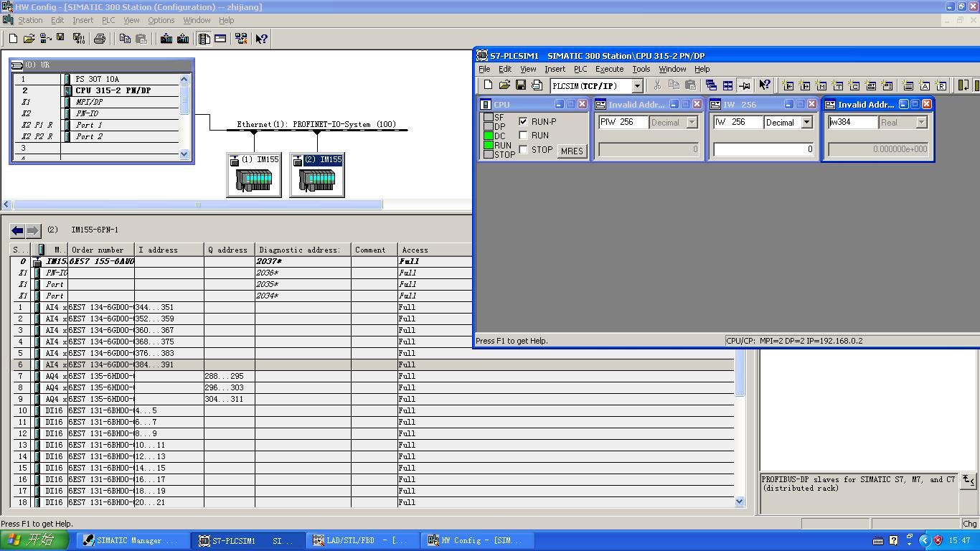Click the module table's vertical scrollbar down arrow

pyautogui.click(x=740, y=501)
